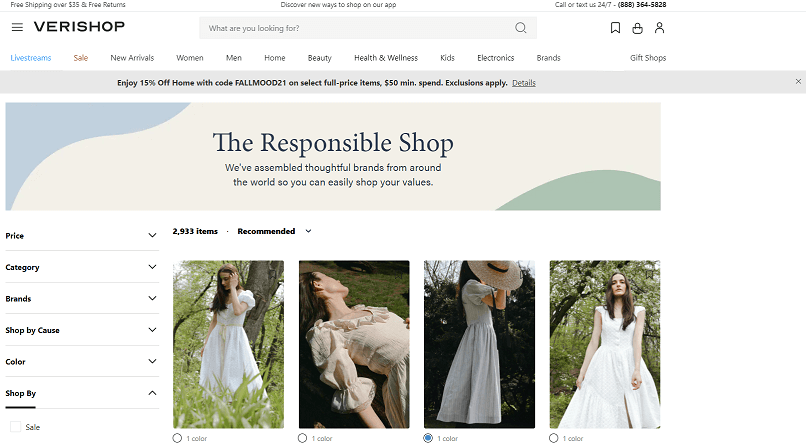Select color radio under third dress

pos(428,438)
